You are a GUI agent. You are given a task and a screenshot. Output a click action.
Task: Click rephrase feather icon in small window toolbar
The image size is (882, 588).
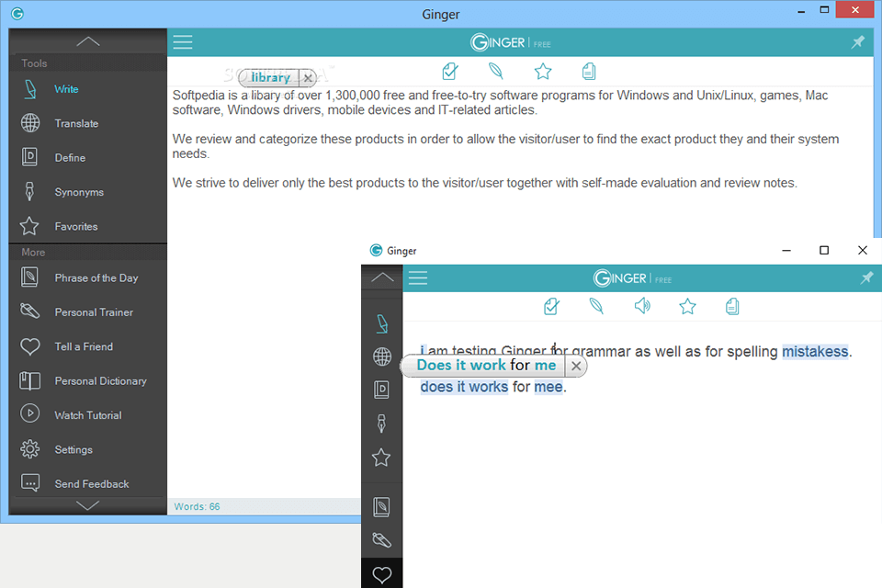click(596, 306)
